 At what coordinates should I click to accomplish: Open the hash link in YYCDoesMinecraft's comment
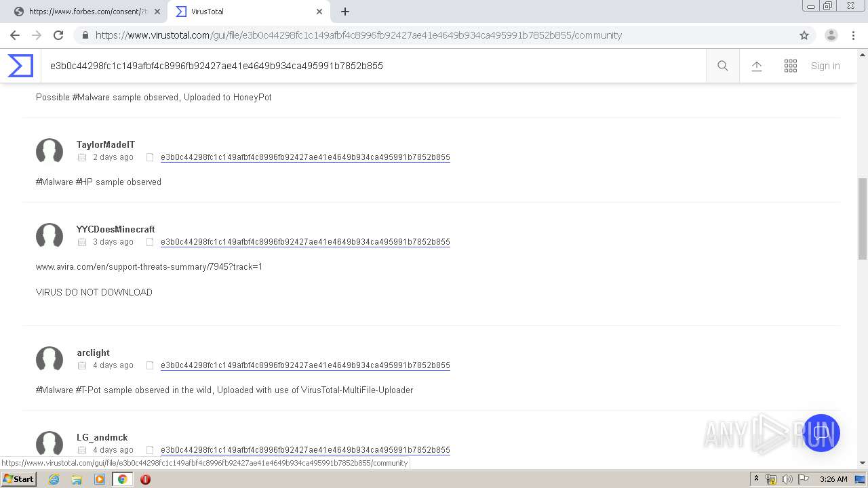[x=305, y=242]
